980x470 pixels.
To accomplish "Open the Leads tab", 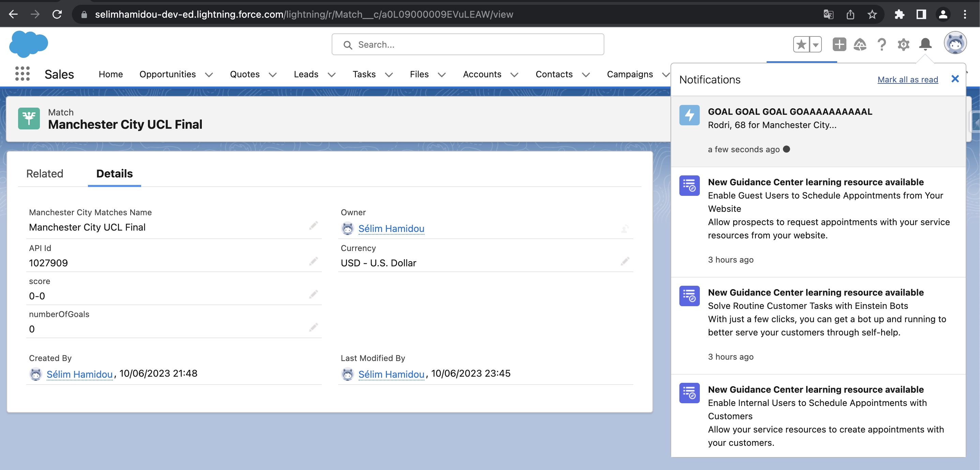I will [306, 74].
